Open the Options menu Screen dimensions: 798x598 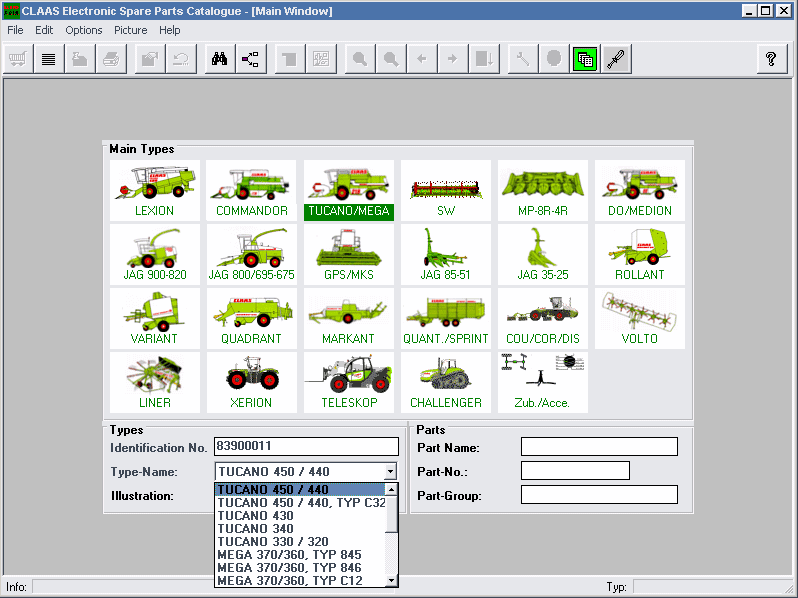pyautogui.click(x=83, y=31)
